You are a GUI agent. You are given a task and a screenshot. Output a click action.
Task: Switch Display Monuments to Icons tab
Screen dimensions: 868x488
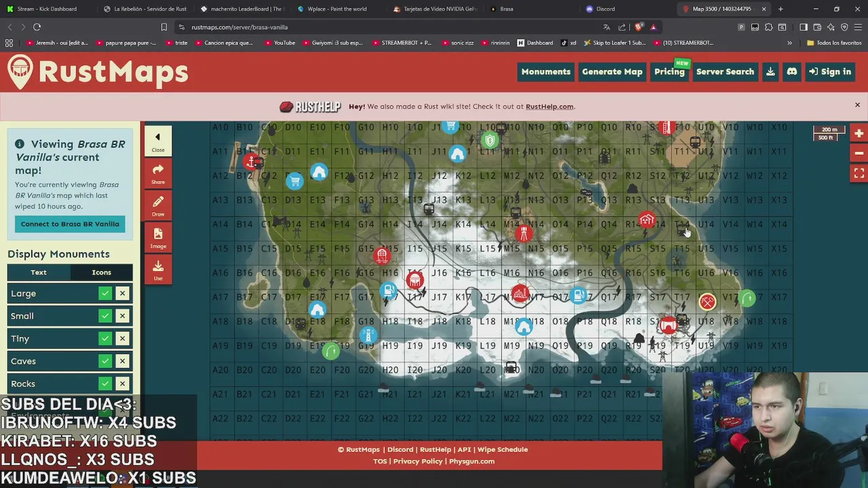102,272
